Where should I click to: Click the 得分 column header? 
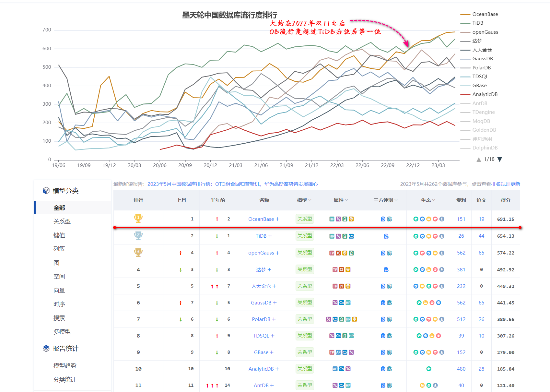pyautogui.click(x=506, y=200)
